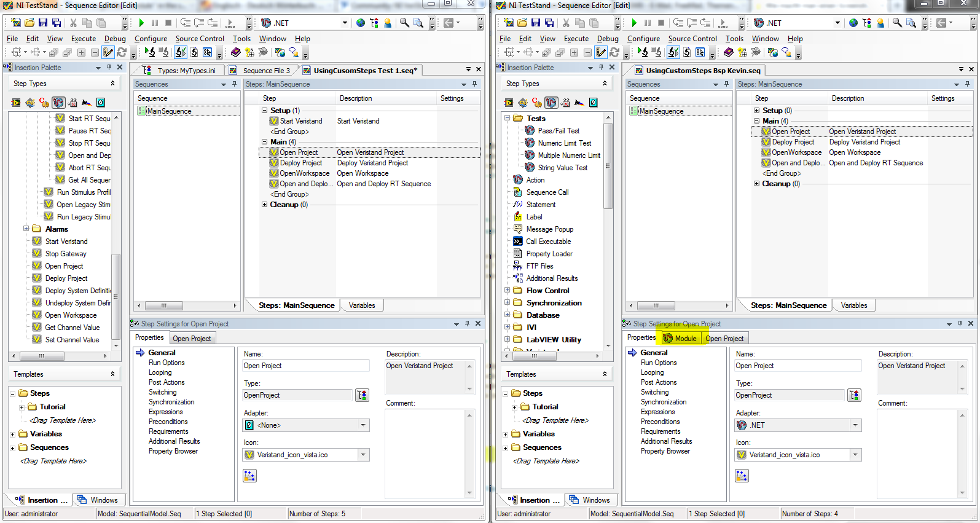980x523 pixels.
Task: Open Variables tab in left sequence pane
Action: point(362,305)
